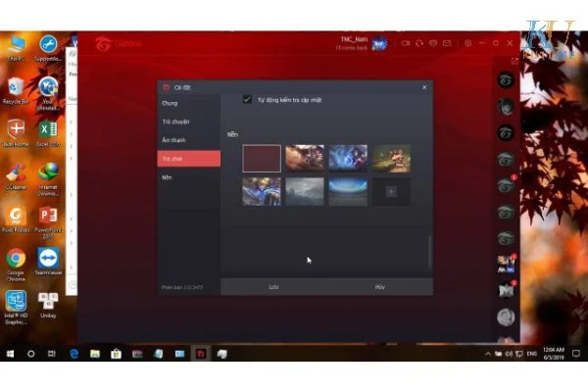Image resolution: width=588 pixels, height=392 pixels.
Task: Open the group avatar with red badge
Action: point(506,264)
